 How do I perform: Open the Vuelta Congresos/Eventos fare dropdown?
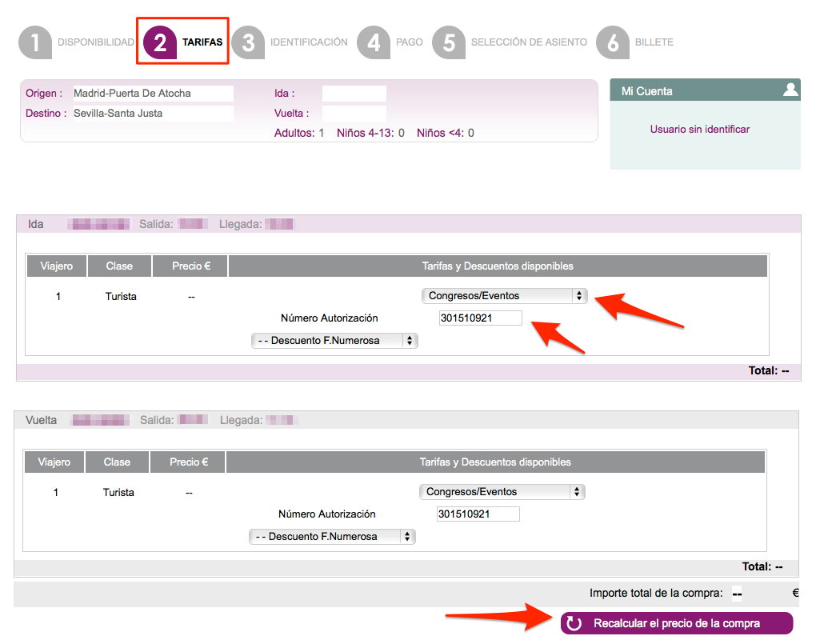(502, 492)
